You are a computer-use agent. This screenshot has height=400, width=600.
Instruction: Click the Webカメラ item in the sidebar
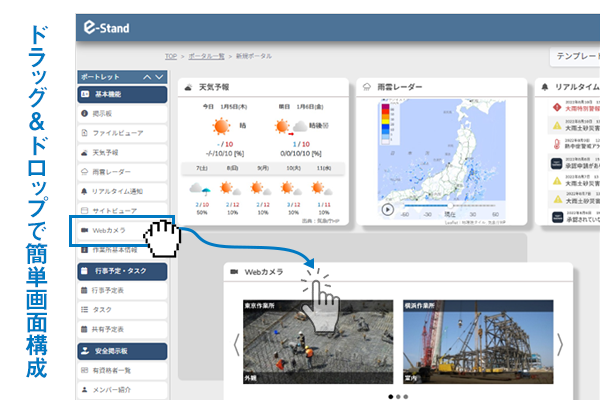(x=121, y=231)
